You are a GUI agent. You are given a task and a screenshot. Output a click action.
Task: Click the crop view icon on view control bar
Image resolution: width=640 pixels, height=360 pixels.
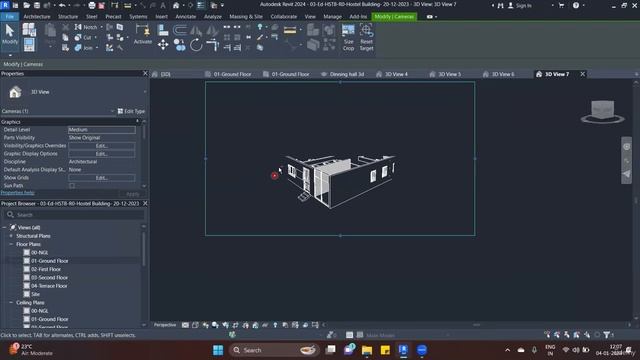[235, 325]
